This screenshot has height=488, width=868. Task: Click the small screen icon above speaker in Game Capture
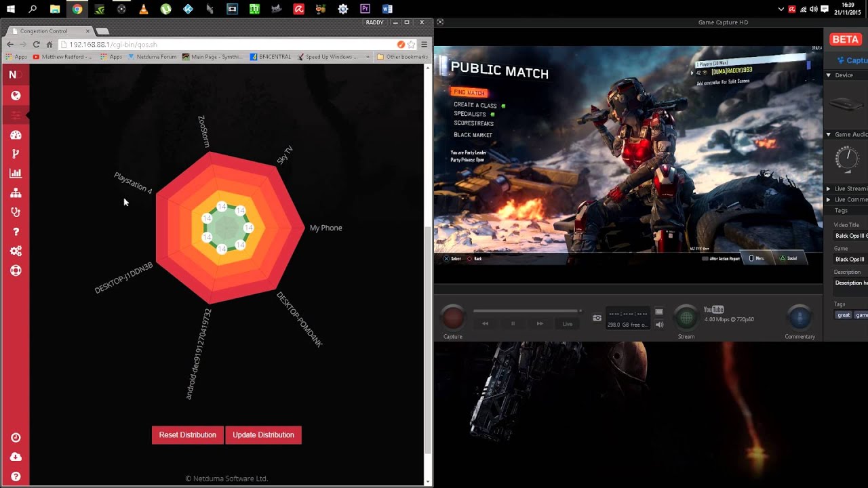pos(659,312)
